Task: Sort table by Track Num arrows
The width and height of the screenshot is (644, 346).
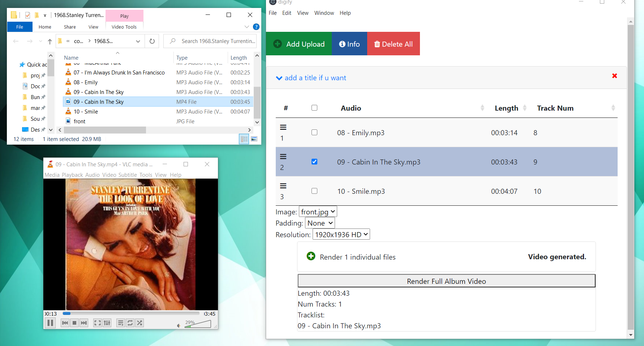Action: 613,108
